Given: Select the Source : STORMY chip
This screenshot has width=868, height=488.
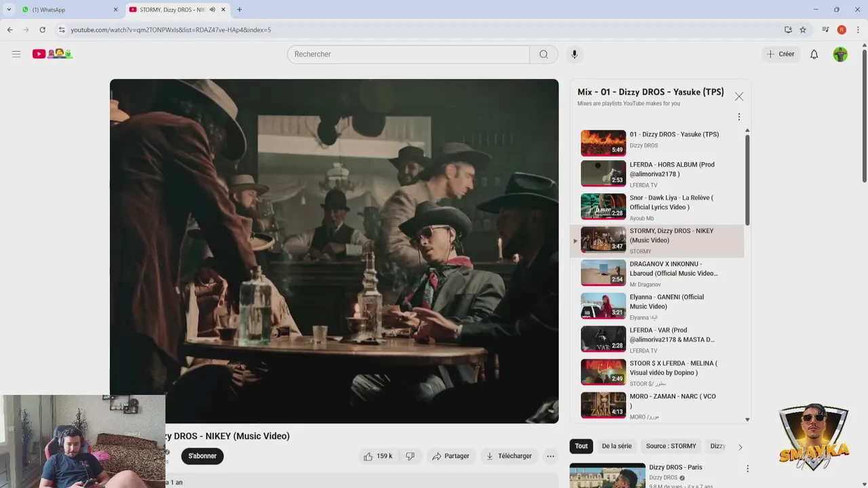Looking at the screenshot, I should click(x=671, y=446).
